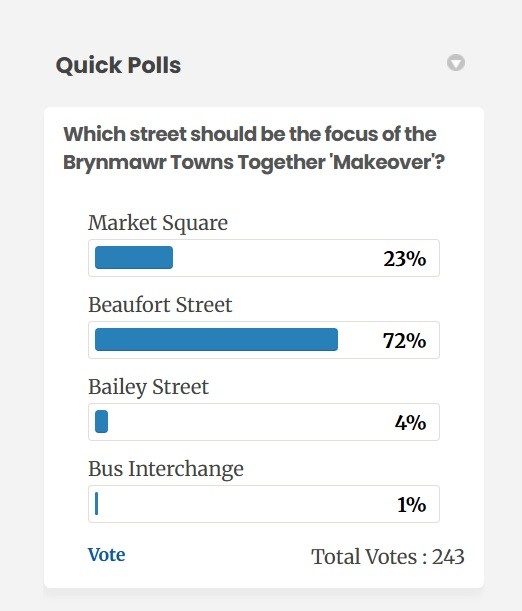Click the Quick Polls heading
Image resolution: width=522 pixels, height=611 pixels.
coord(118,65)
